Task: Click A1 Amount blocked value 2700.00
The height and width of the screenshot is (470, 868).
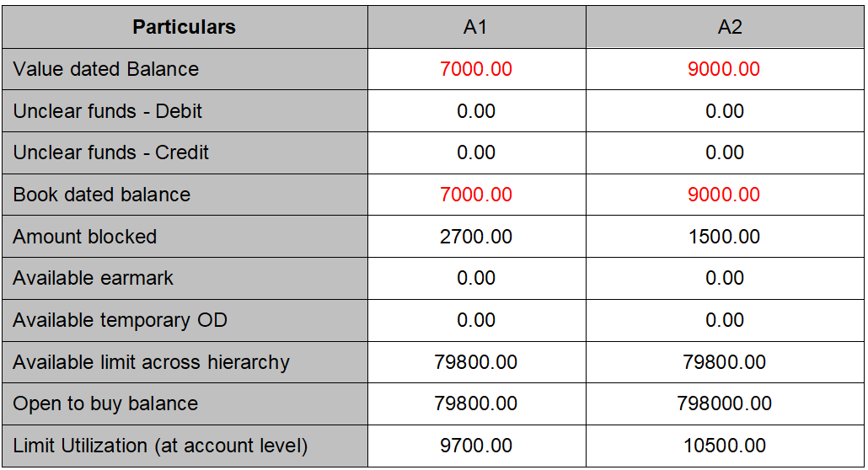Action: [x=475, y=237]
